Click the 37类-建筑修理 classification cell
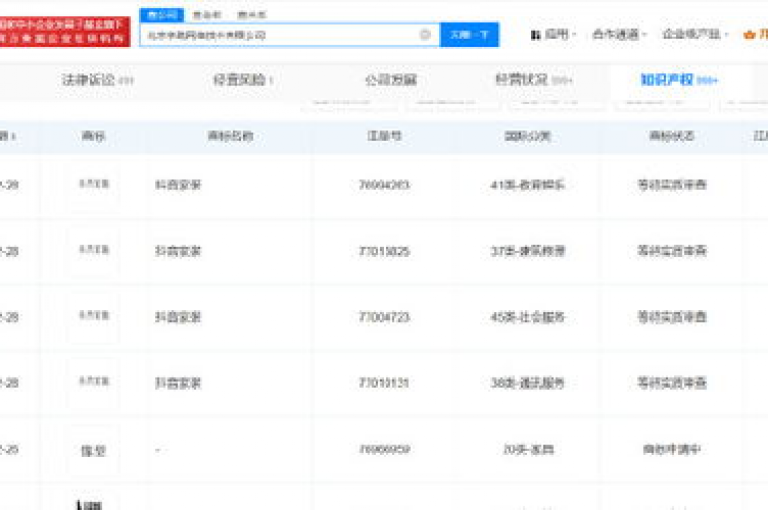 (x=528, y=251)
